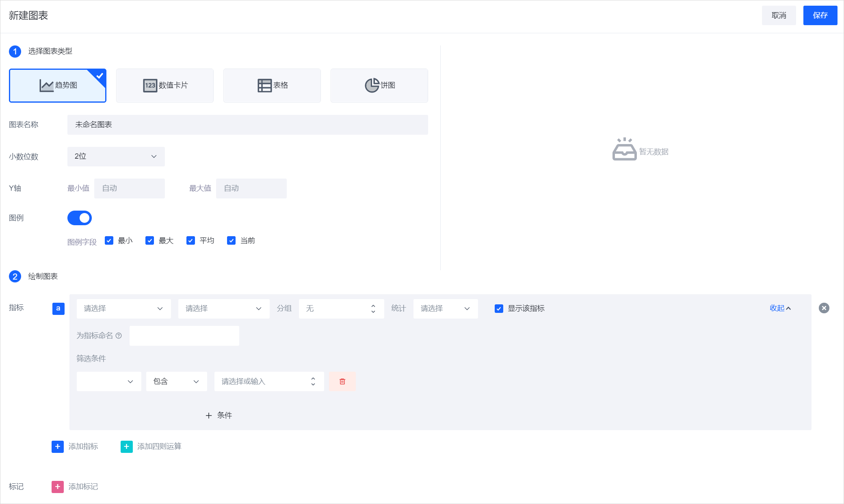
Task: Edit the 图表名称 chart name field
Action: [248, 125]
